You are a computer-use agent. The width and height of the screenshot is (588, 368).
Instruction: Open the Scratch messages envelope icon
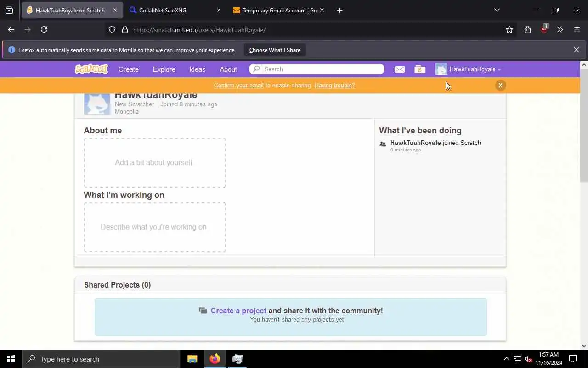click(x=400, y=69)
